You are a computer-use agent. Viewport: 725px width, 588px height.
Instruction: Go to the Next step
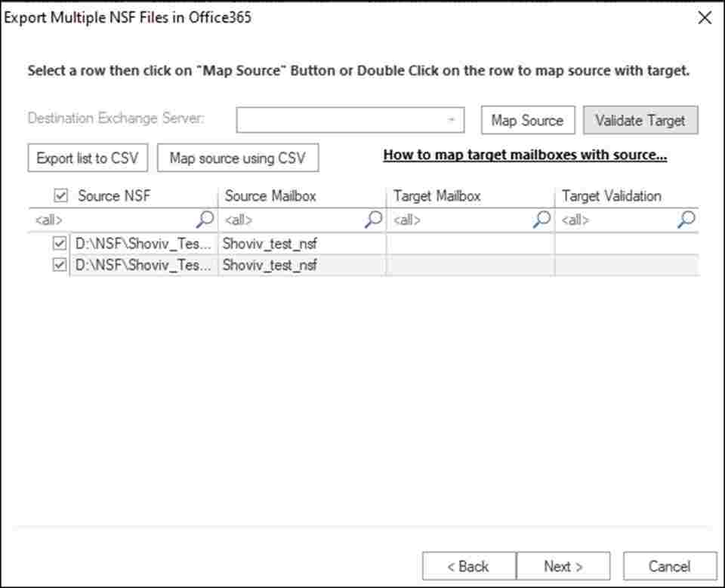pyautogui.click(x=563, y=566)
